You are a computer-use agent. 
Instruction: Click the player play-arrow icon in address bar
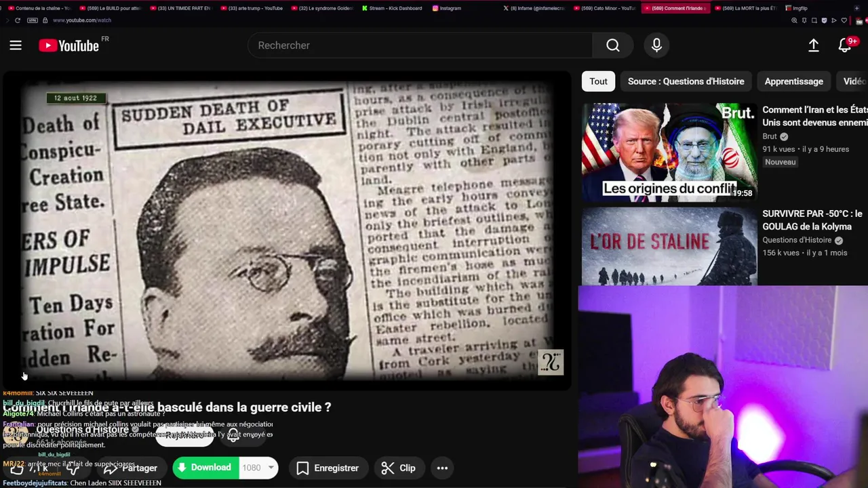833,20
